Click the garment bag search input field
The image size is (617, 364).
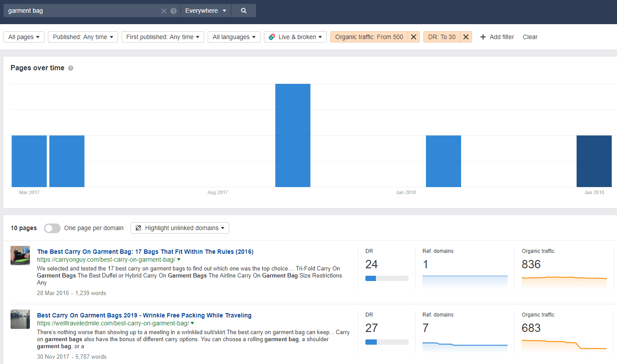[83, 11]
